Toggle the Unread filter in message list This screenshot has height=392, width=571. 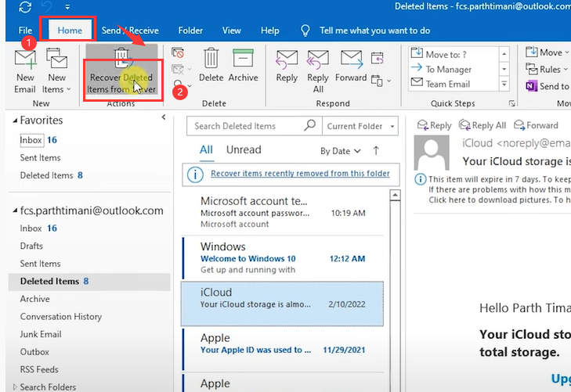pyautogui.click(x=244, y=149)
